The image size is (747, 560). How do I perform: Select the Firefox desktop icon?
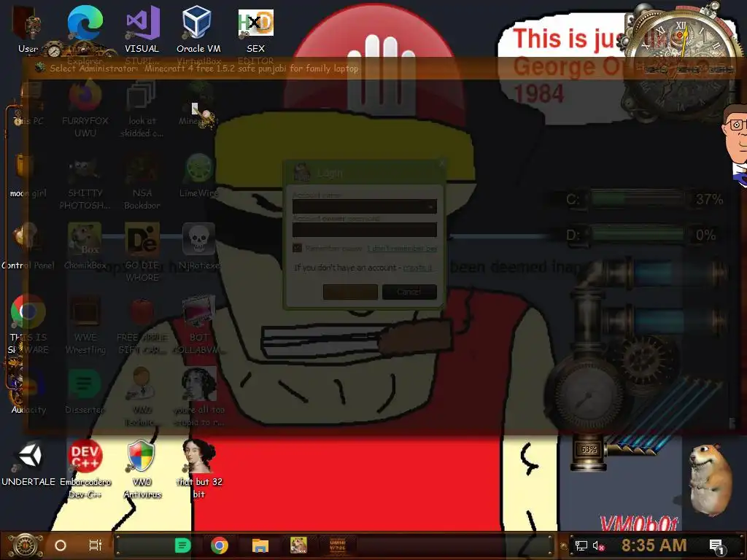click(85, 109)
